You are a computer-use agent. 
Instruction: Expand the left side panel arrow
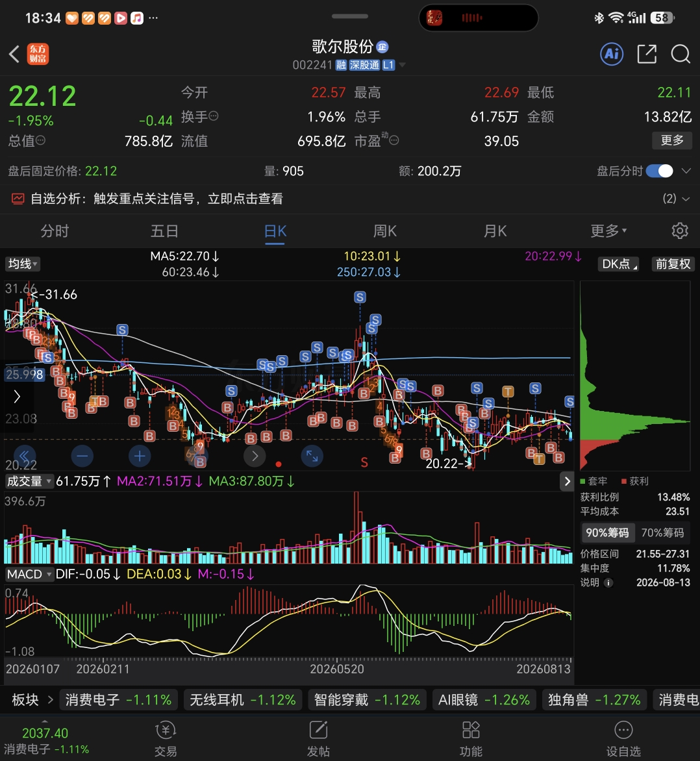tap(17, 397)
